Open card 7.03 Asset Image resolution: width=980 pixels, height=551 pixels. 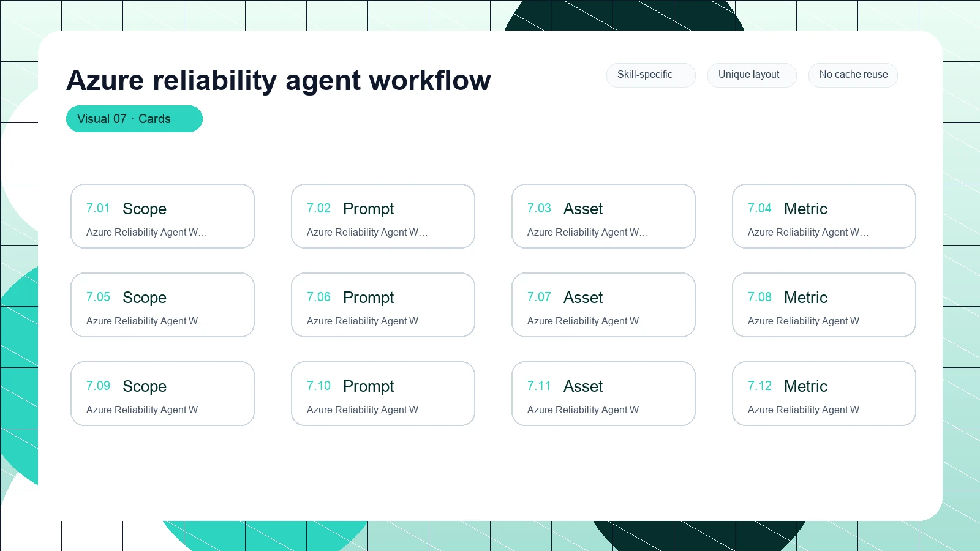coord(603,216)
